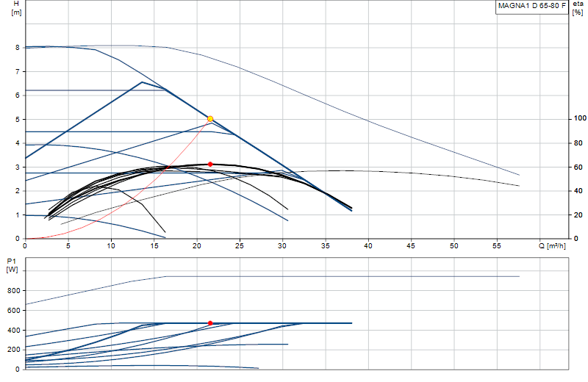Click the 60 value on eta axis
Image resolution: width=588 pixels, height=382 pixels.
578,167
